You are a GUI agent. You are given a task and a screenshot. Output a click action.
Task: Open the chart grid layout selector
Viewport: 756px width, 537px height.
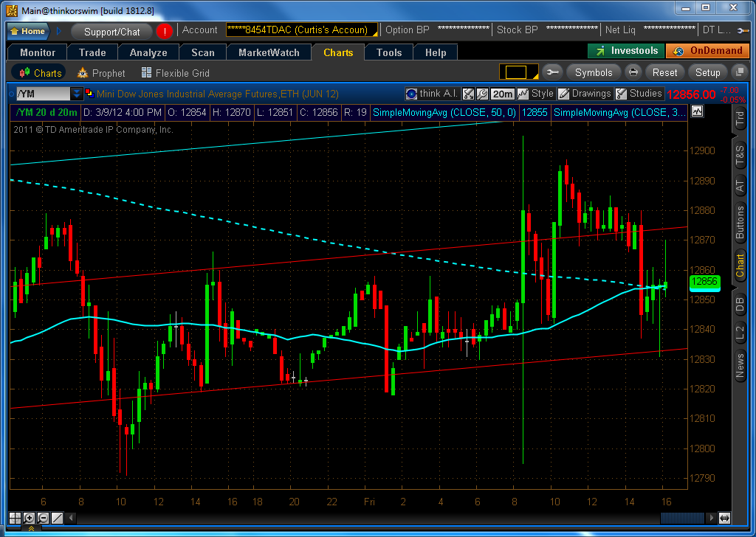(x=518, y=72)
